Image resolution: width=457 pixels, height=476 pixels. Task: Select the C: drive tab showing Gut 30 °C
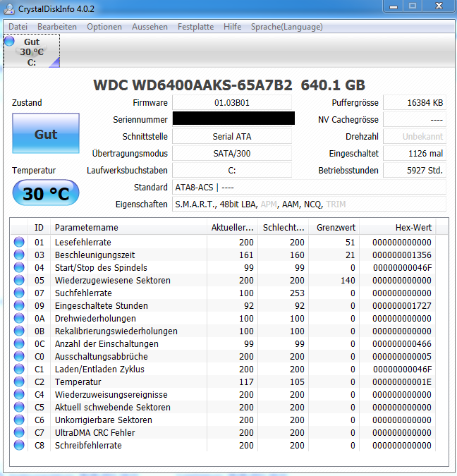32,51
